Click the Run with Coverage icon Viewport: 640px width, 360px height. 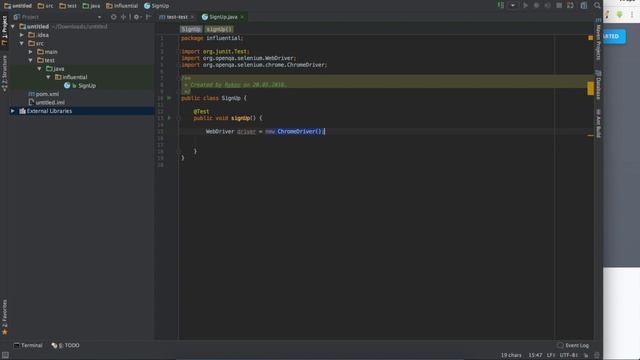click(548, 5)
